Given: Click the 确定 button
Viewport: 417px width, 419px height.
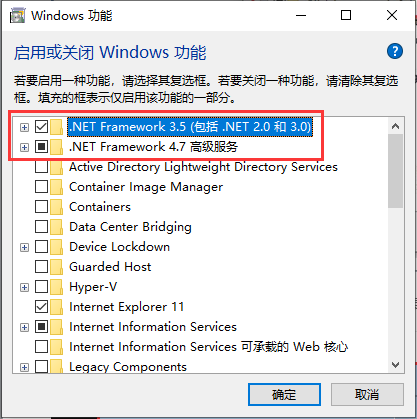Looking at the screenshot, I should [x=284, y=394].
